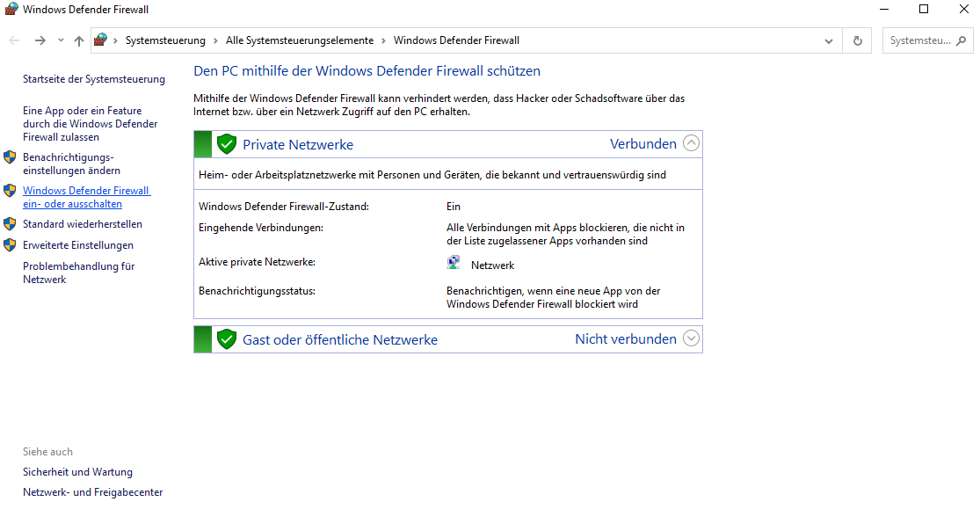Open Sicherheit und Wartung
This screenshot has height=509, width=980.
tap(77, 472)
